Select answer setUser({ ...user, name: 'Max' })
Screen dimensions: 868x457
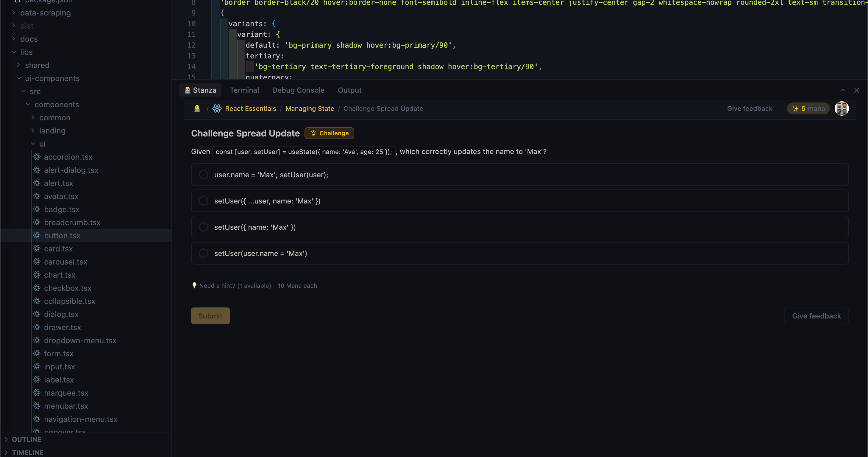(x=204, y=201)
